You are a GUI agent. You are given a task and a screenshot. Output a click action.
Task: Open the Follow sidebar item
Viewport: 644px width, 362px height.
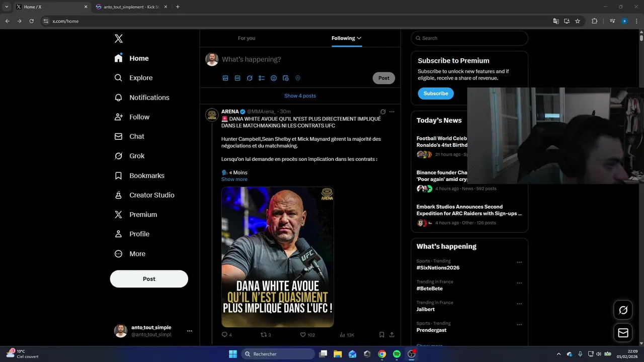click(132, 117)
